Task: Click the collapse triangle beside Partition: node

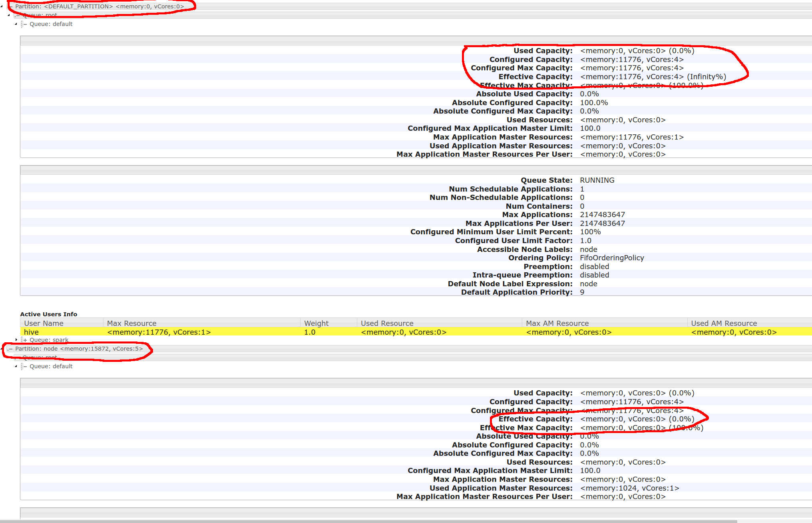Action: [2, 349]
